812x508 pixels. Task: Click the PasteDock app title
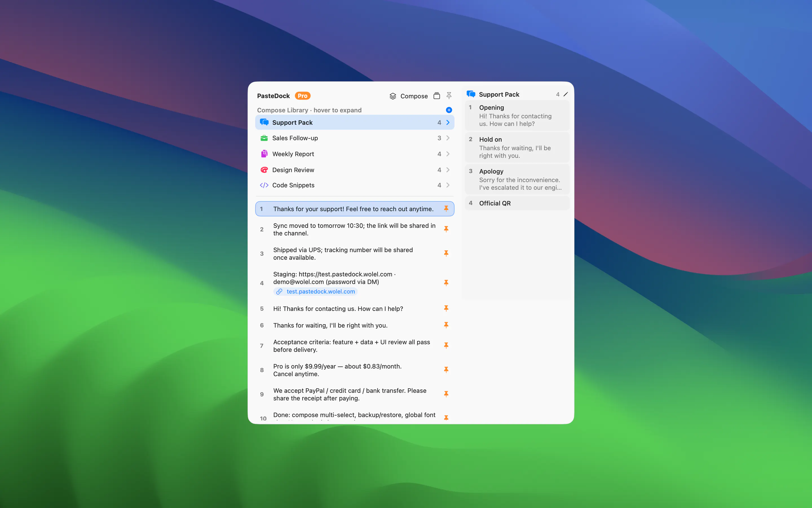(x=273, y=96)
